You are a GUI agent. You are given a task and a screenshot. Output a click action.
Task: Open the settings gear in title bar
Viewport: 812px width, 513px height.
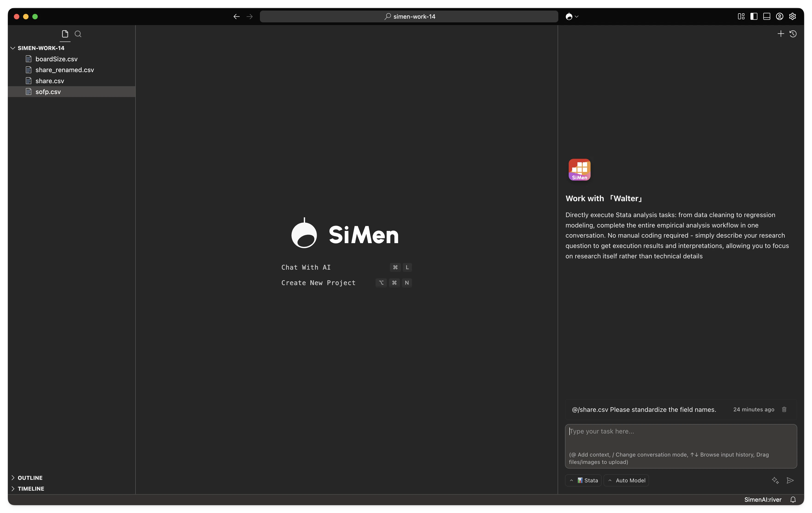(792, 17)
